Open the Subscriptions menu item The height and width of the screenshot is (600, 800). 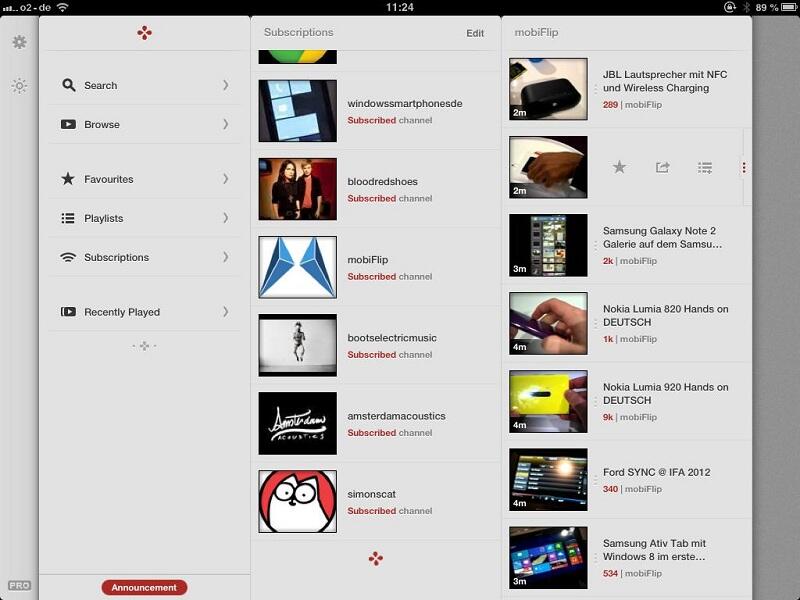pyautogui.click(x=144, y=257)
